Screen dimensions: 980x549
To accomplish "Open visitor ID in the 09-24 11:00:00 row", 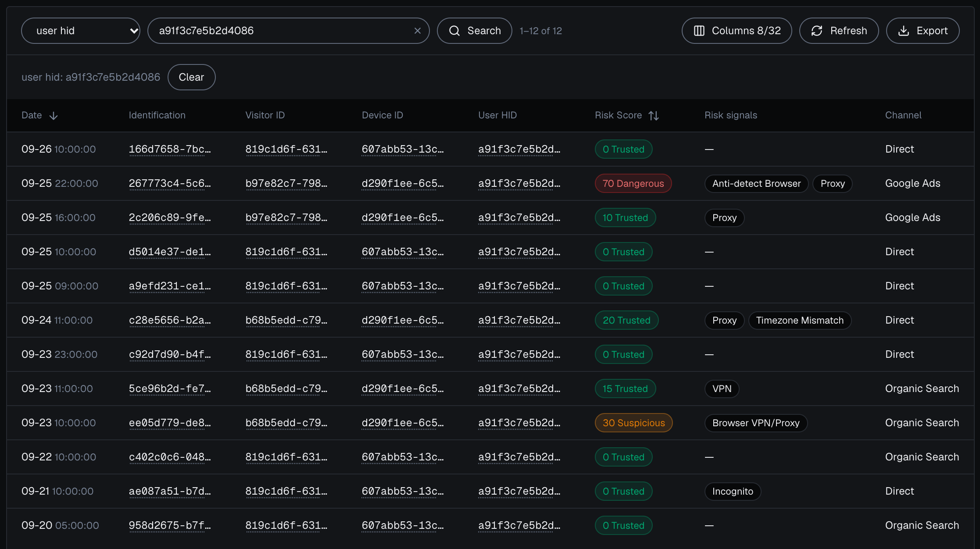I will (x=286, y=320).
